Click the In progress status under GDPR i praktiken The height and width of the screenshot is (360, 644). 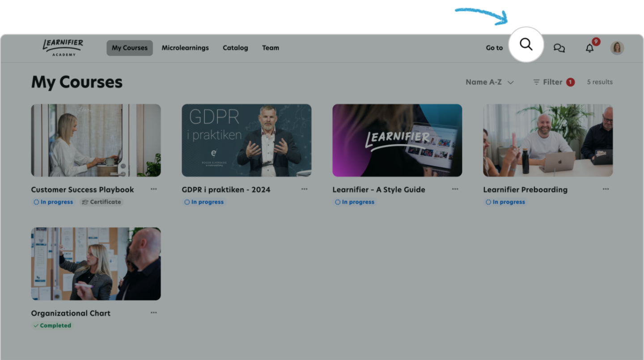204,202
